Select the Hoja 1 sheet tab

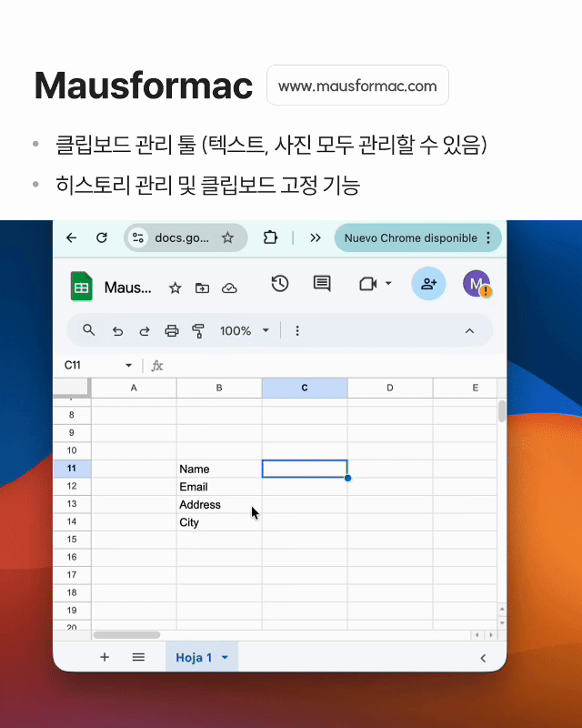point(201,657)
